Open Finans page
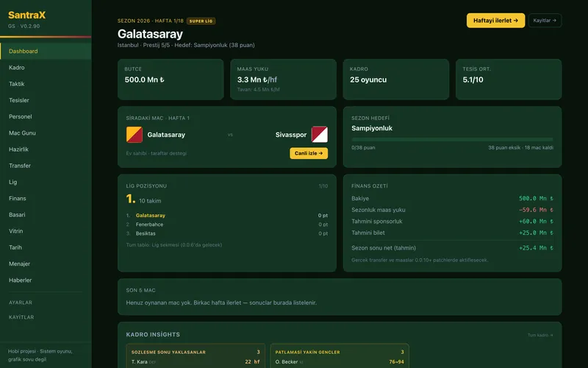This screenshot has height=368, width=588. (46, 198)
